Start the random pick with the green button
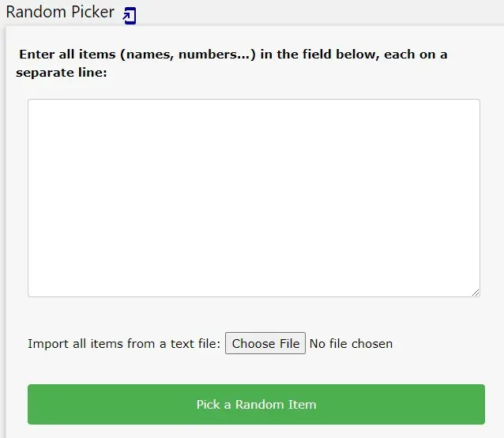Image resolution: width=504 pixels, height=438 pixels. 256,404
